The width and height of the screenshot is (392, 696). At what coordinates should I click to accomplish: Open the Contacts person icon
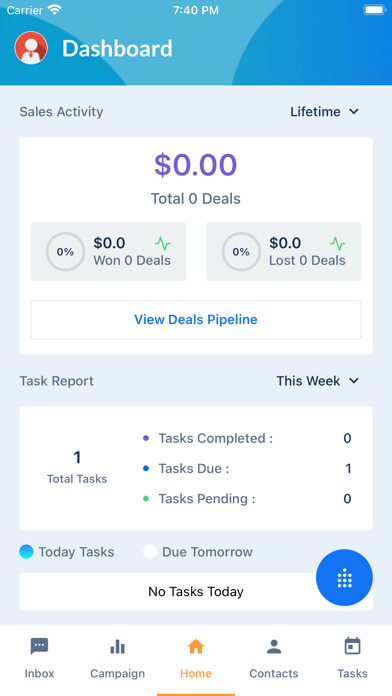274,646
